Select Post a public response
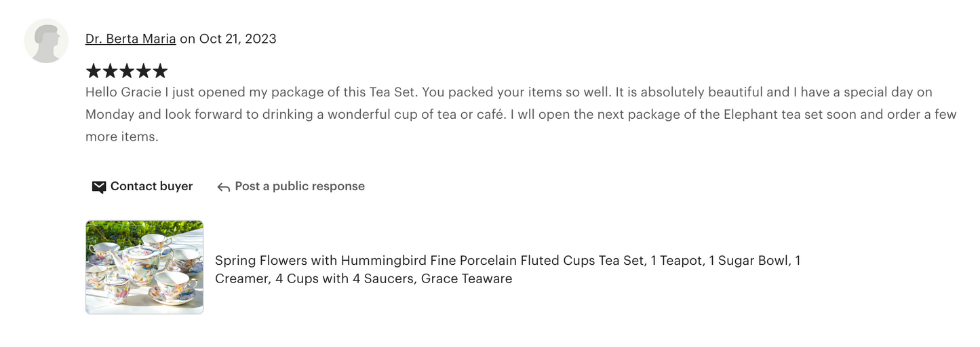980x347 pixels. coord(299,186)
